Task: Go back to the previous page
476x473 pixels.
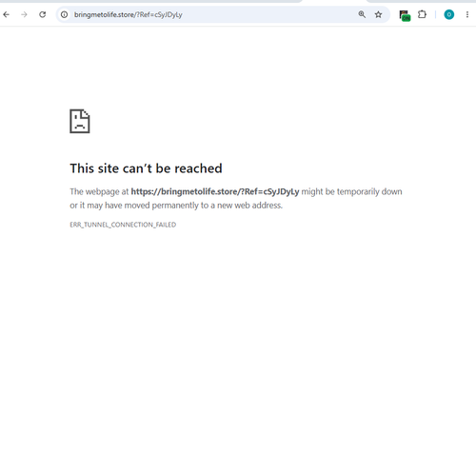Action: tap(6, 14)
